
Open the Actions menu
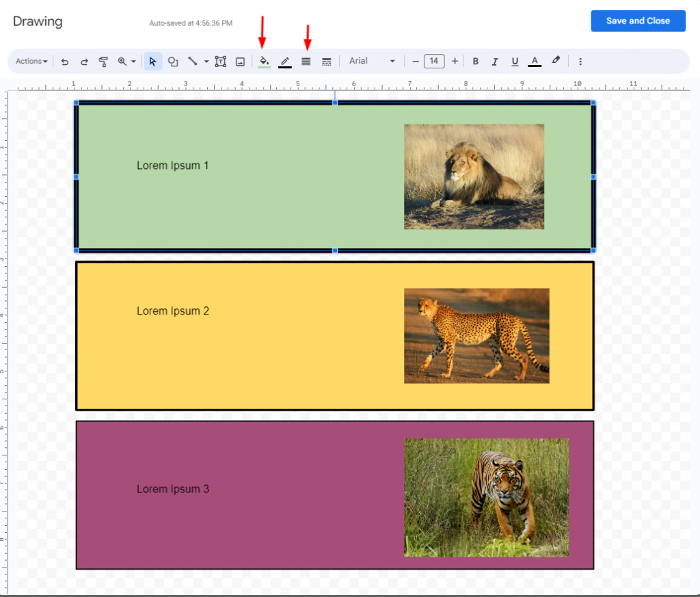click(31, 61)
